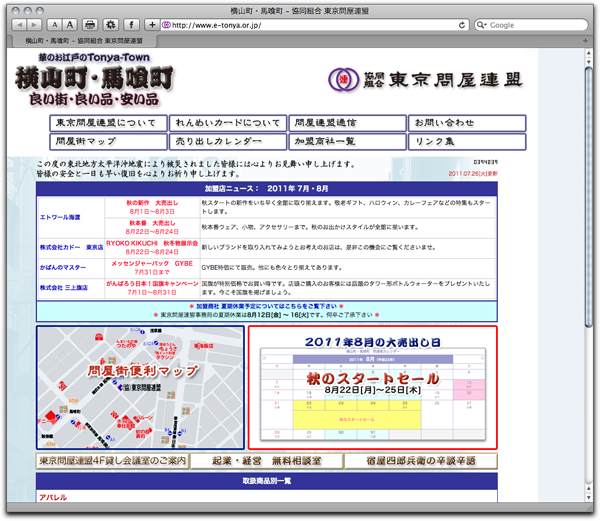Viewport: 600px width, 521px height.
Task: Increase text size with large A button
Action: [70, 25]
